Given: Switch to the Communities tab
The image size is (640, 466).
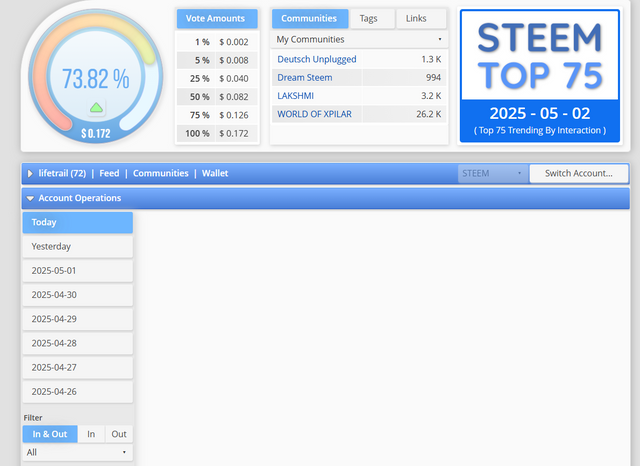Looking at the screenshot, I should [309, 19].
